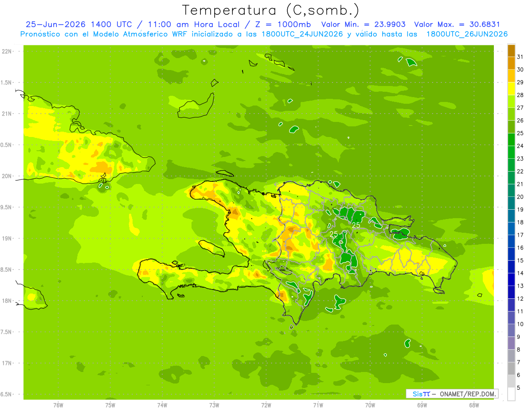The height and width of the screenshot is (411, 532).
Task: Pick the legend swatch between 26 and 27
Action: pyautogui.click(x=512, y=114)
